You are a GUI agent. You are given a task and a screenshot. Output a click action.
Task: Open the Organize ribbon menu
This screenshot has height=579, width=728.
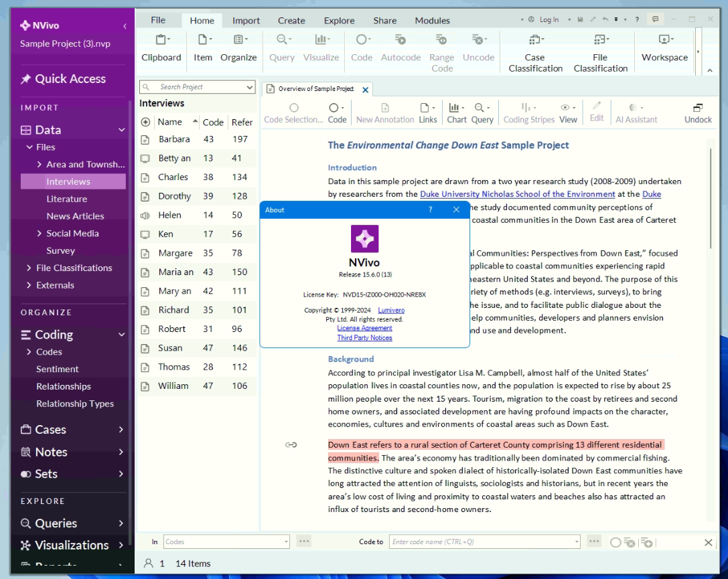click(x=238, y=48)
